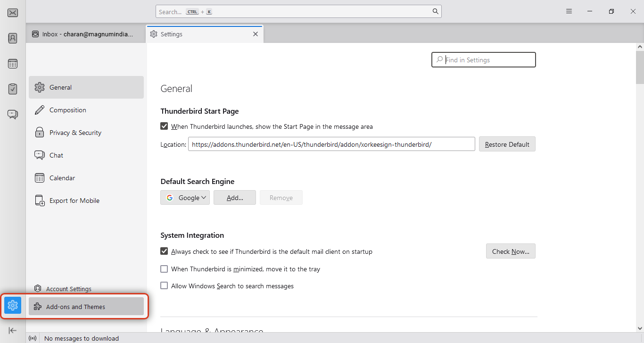644x343 pixels.
Task: Switch to the Settings tab
Action: point(204,34)
